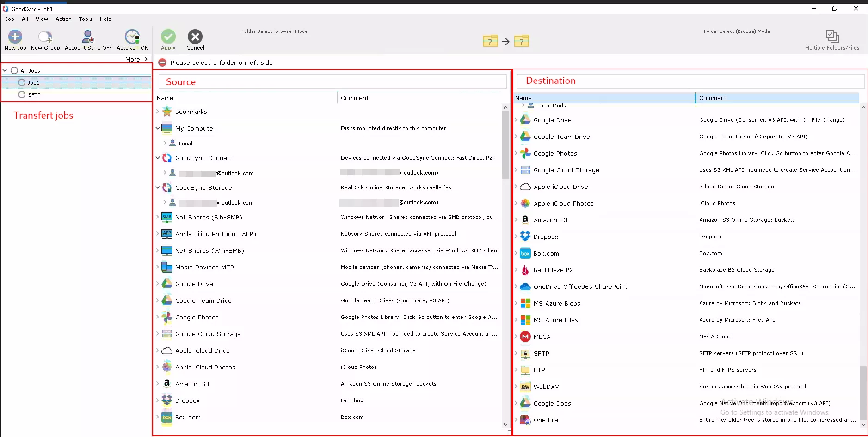The image size is (868, 437).
Task: Select Google Team Drive in Source
Action: [203, 300]
